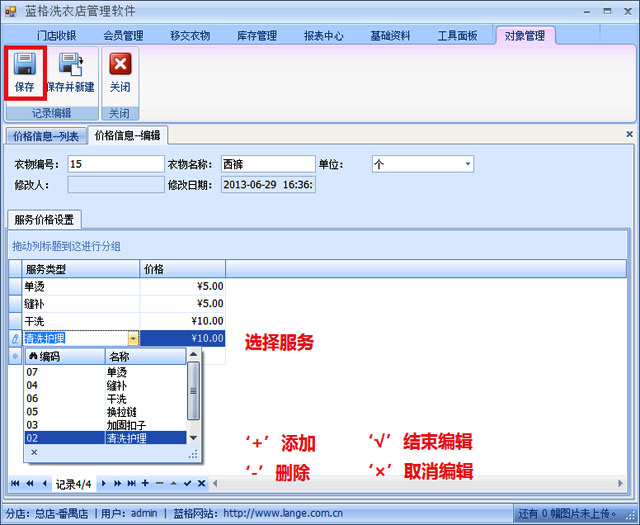The image size is (640, 525).
Task: Sort by 服务类型 column header
Action: click(81, 269)
